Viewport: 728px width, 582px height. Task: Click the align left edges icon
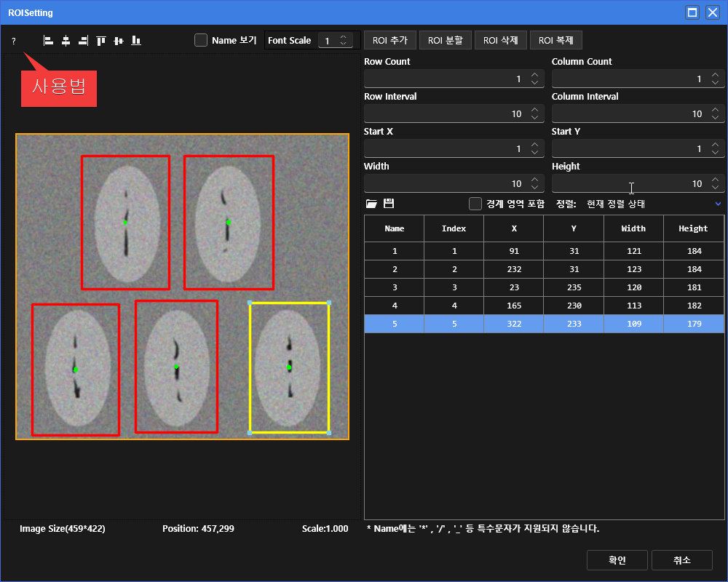pos(48,41)
